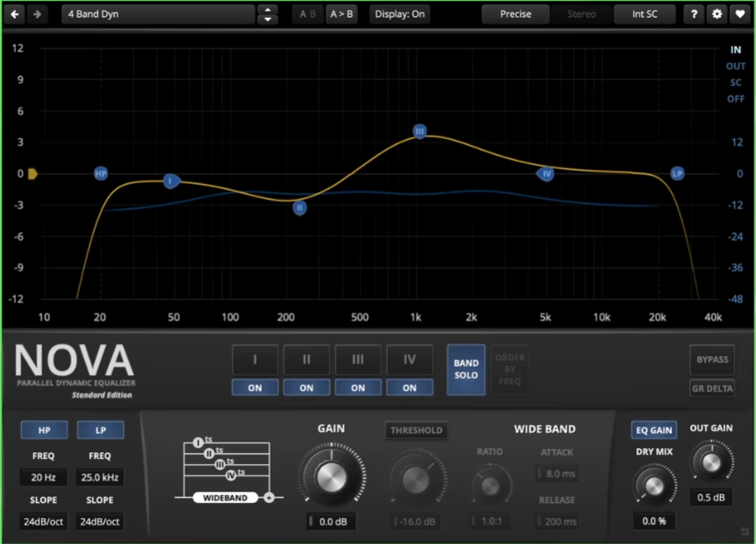
Task: Select band I node on the EQ curve
Action: tap(171, 181)
